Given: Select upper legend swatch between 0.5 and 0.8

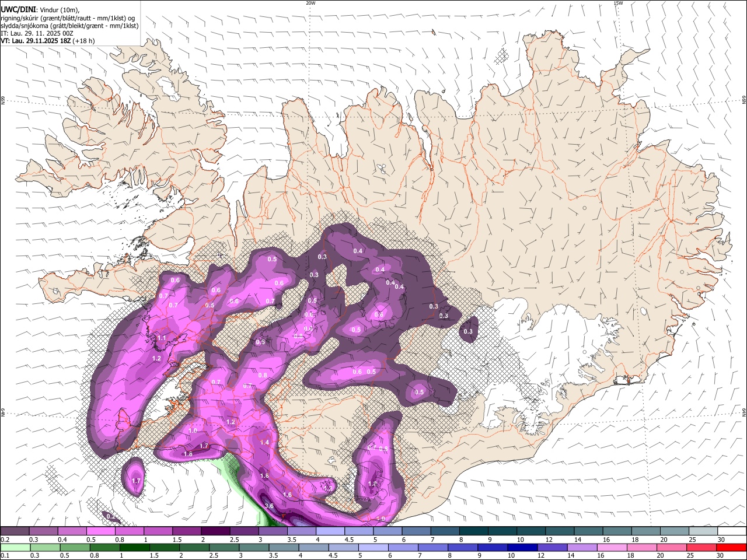Looking at the screenshot, I should pyautogui.click(x=100, y=531).
